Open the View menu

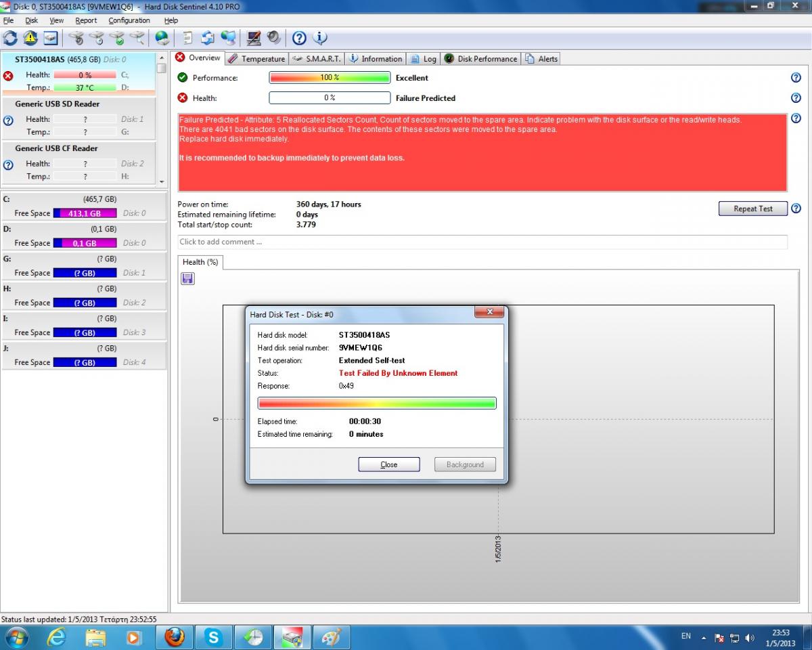pos(57,20)
